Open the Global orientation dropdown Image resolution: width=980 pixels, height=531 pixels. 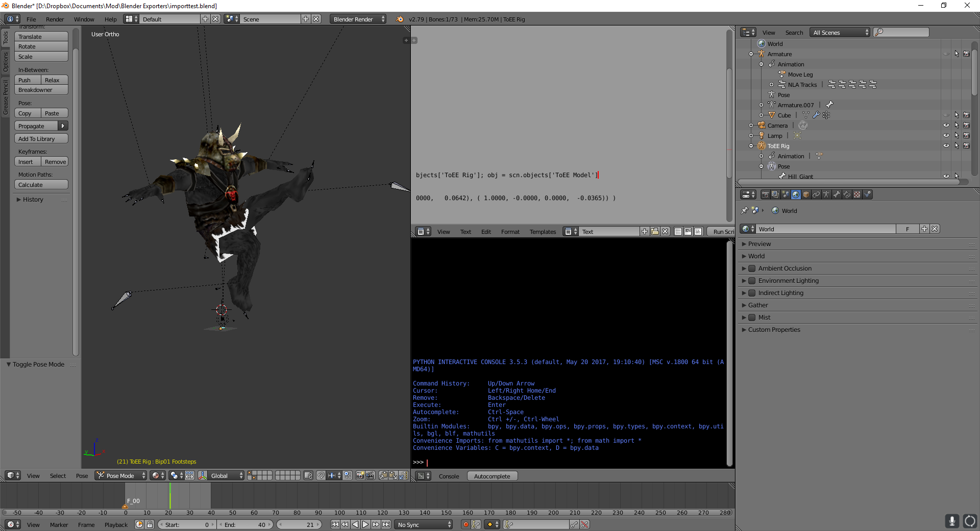pyautogui.click(x=227, y=475)
